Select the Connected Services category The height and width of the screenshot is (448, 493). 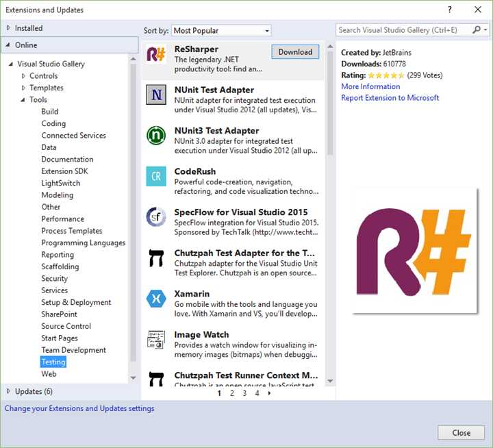73,136
